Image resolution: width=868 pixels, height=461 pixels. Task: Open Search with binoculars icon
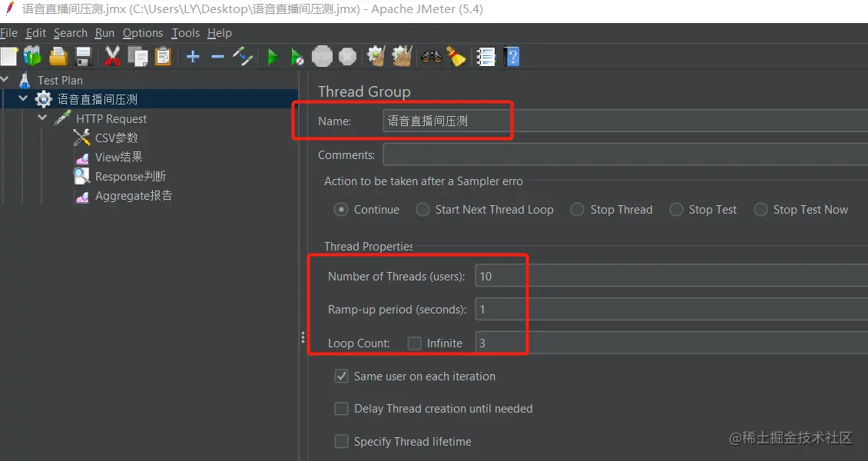click(431, 56)
